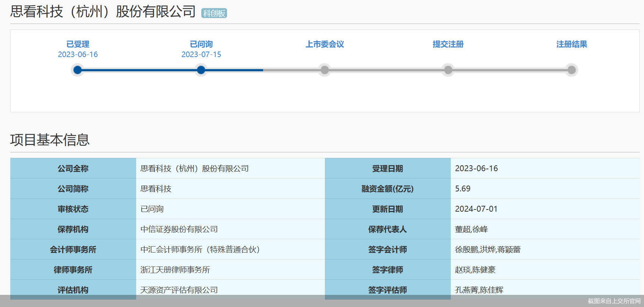Click the 已问询 timeline dot
644x307 pixels.
tap(201, 70)
